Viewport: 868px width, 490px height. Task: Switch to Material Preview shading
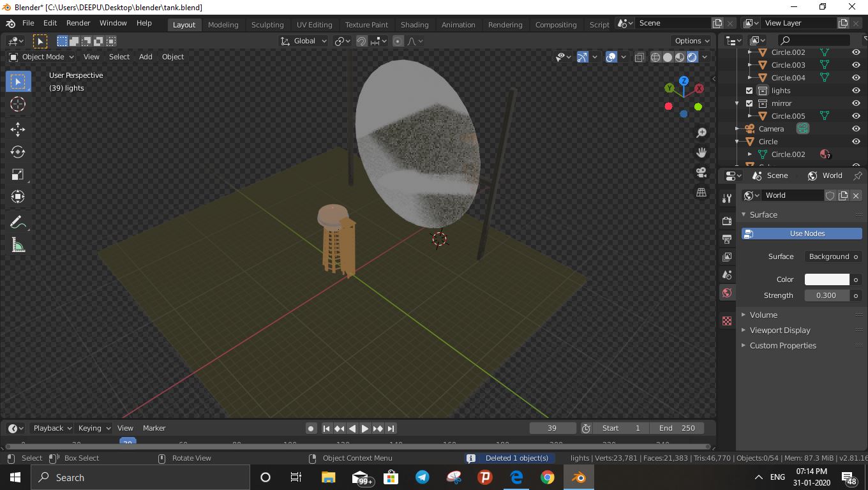tap(680, 57)
